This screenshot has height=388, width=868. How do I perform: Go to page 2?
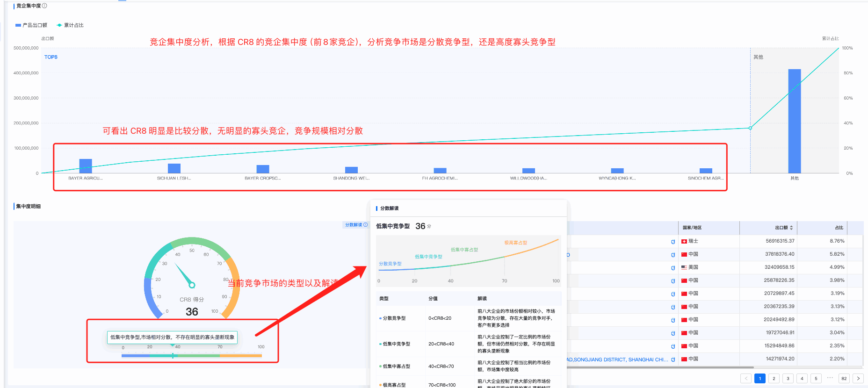[774, 379]
